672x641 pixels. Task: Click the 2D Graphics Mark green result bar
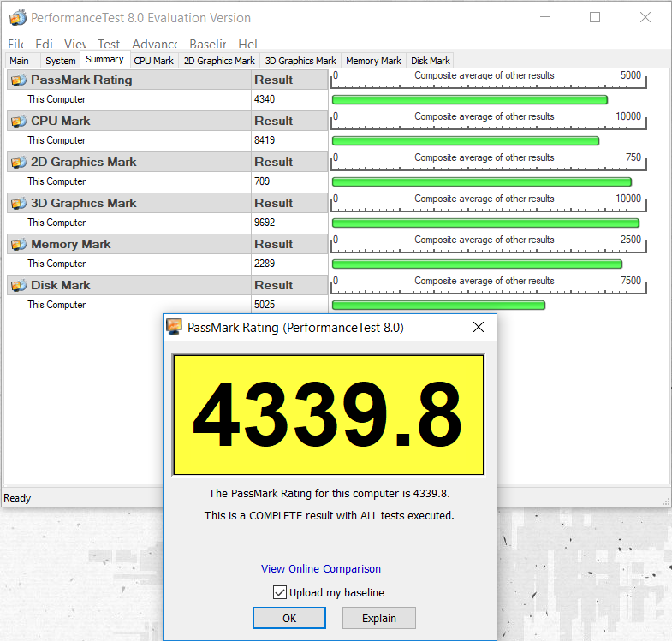[x=482, y=182]
